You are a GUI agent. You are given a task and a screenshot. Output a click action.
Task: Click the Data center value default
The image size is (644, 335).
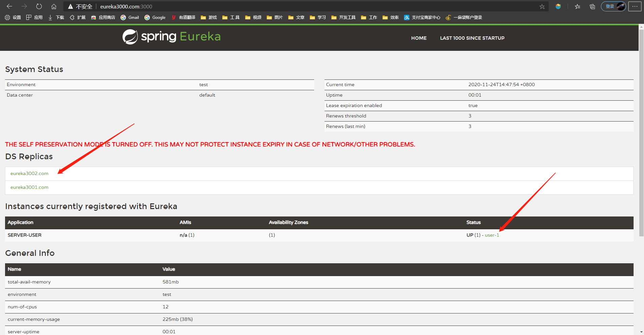click(x=207, y=95)
